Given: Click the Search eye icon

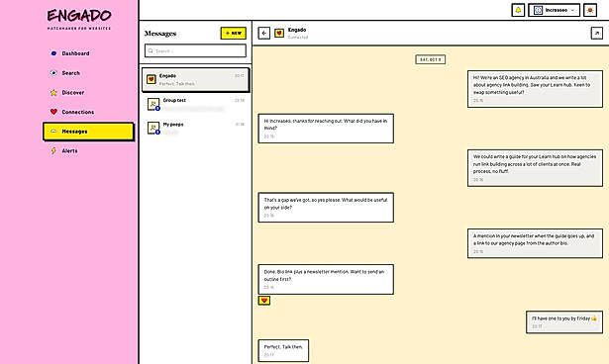Looking at the screenshot, I should coord(53,72).
